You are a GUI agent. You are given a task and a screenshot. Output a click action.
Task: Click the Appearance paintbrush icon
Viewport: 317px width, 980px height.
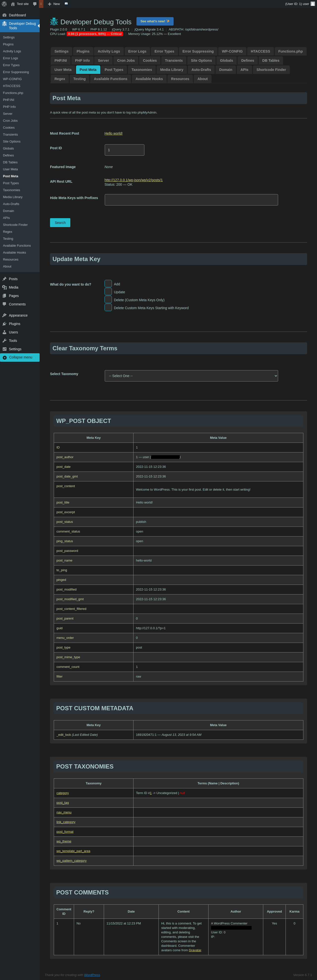pos(4,315)
